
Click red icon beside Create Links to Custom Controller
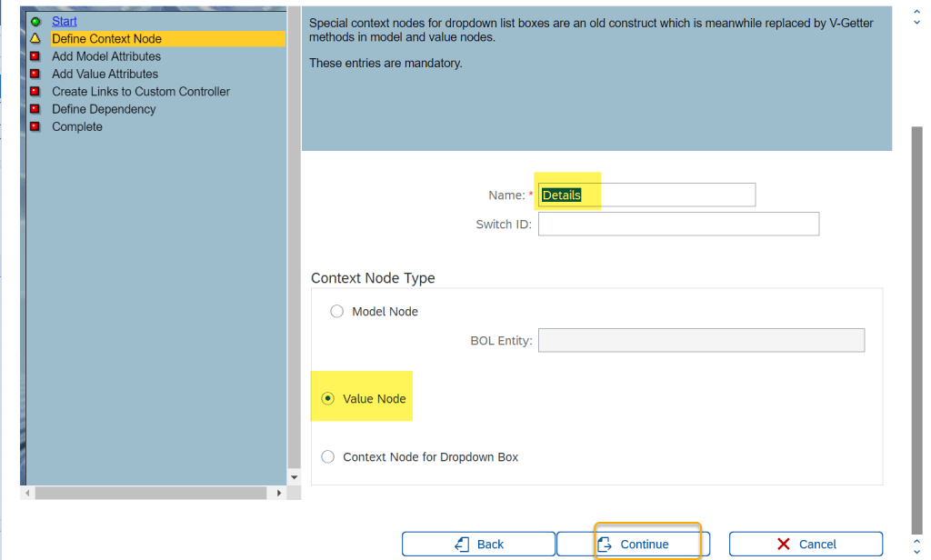[35, 92]
